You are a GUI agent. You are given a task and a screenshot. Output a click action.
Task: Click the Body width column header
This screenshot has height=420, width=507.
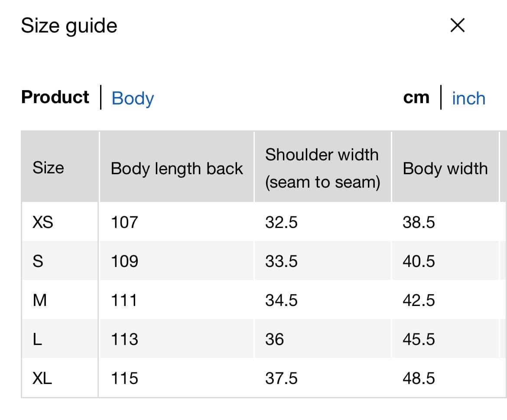(x=445, y=169)
